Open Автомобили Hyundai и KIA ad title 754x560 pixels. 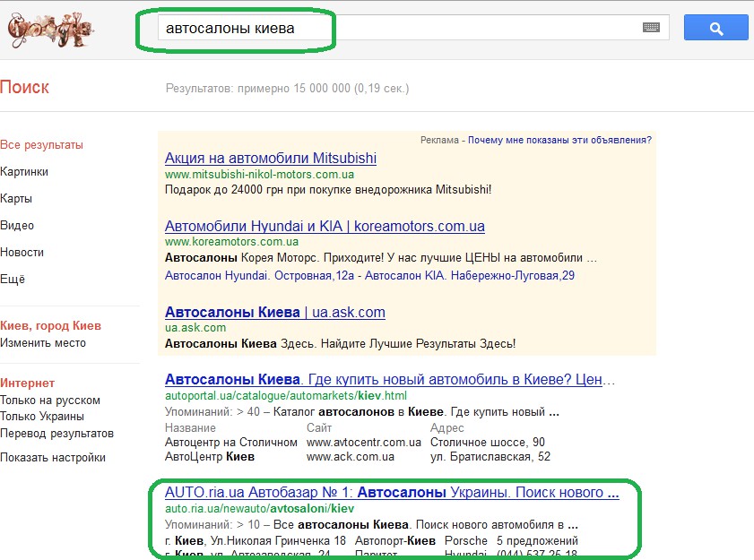pyautogui.click(x=325, y=226)
